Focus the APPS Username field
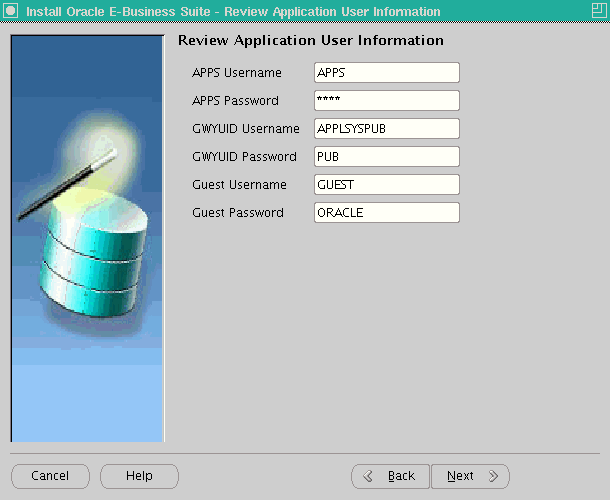 coord(387,72)
